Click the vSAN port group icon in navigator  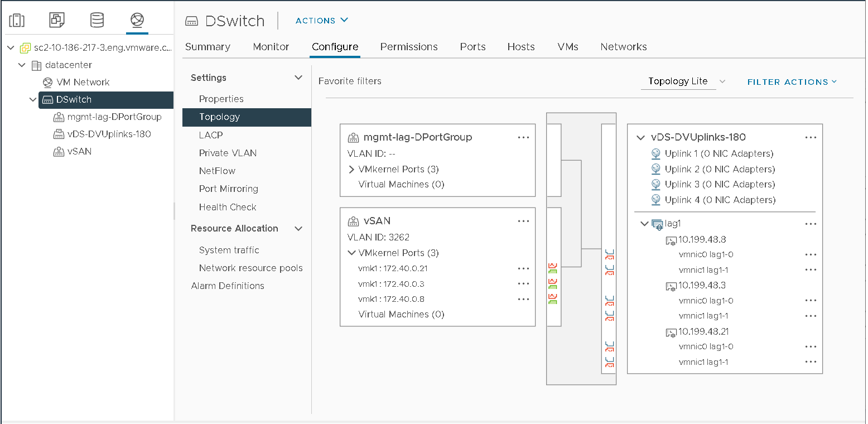(59, 152)
